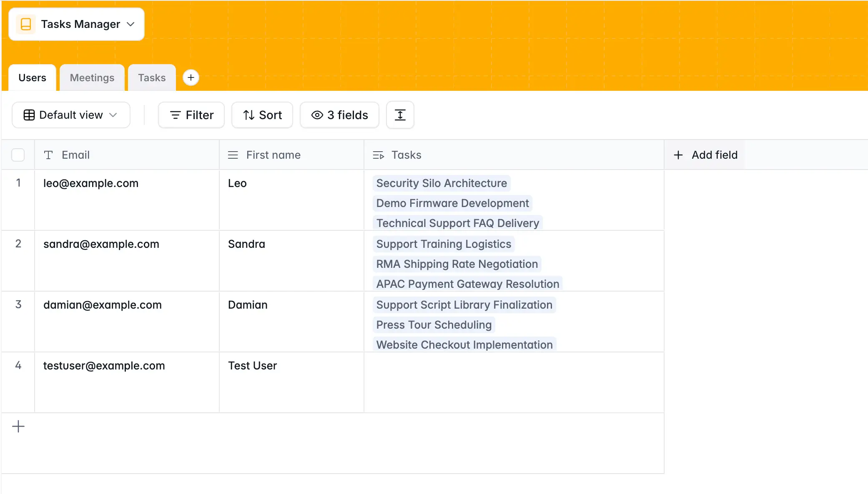Switch to the Meetings tab
Viewport: 868px width, 494px height.
[x=92, y=77]
